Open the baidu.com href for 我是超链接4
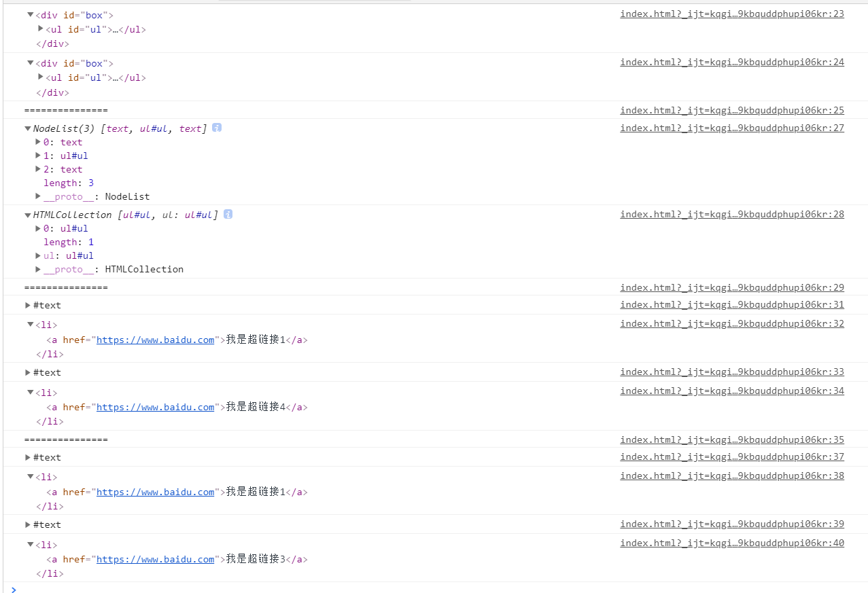868x593 pixels. coord(155,407)
